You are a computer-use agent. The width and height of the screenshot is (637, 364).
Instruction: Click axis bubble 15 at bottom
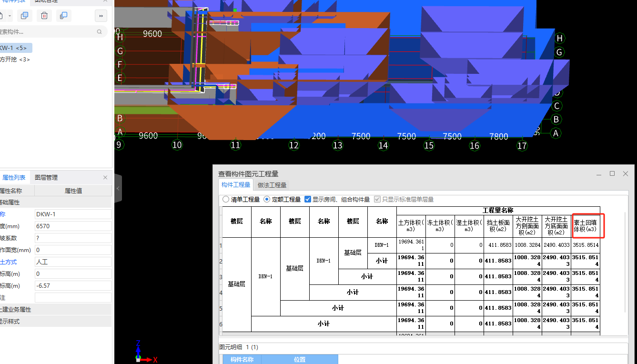(429, 145)
